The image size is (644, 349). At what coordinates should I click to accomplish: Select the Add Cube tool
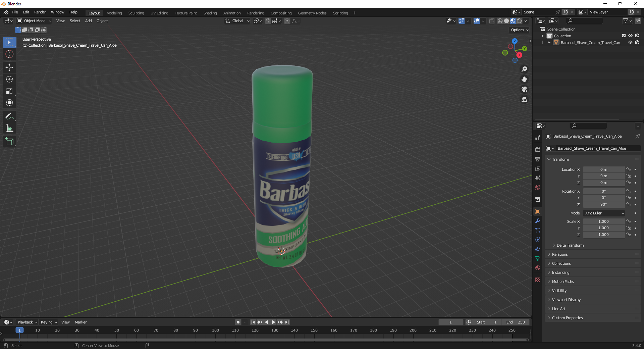[x=9, y=141]
